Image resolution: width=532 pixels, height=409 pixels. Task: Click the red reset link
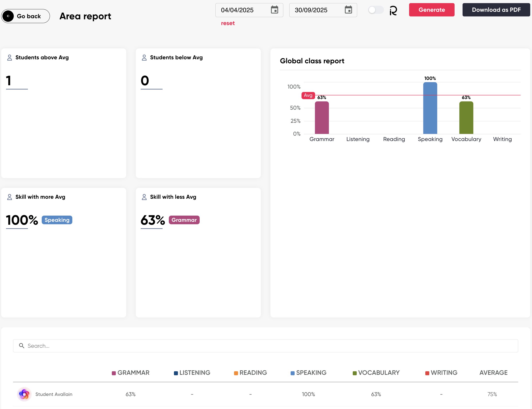[x=228, y=23]
